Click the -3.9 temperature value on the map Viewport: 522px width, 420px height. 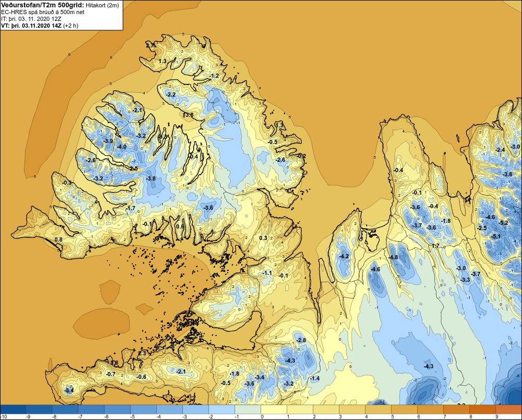pos(108,141)
